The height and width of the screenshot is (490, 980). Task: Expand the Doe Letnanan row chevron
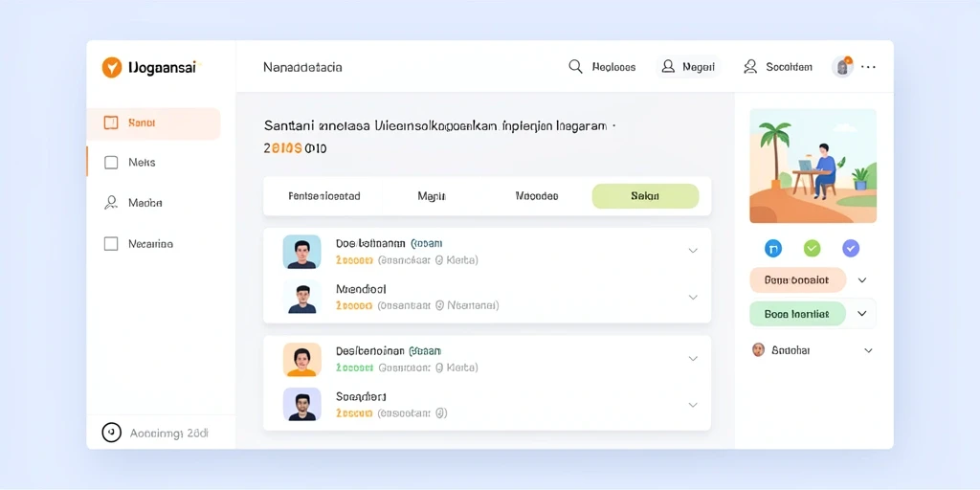pyautogui.click(x=693, y=251)
